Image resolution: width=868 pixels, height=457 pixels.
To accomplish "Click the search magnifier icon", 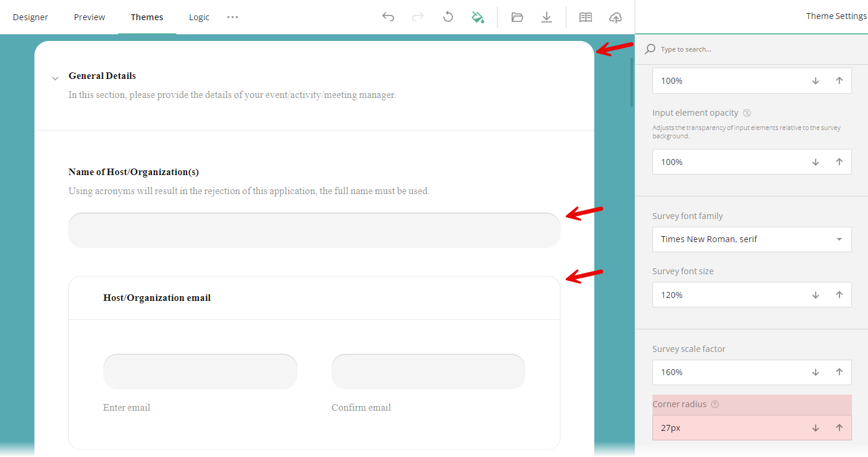I will (x=650, y=49).
